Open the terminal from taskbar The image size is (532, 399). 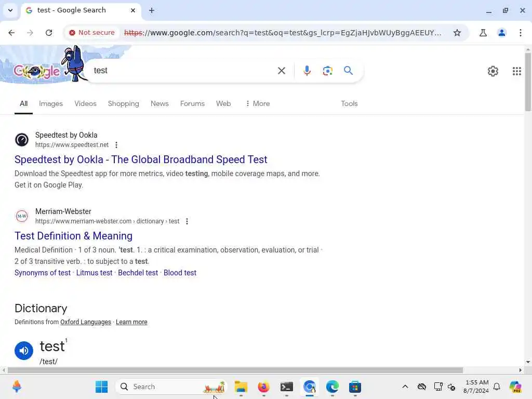click(287, 387)
